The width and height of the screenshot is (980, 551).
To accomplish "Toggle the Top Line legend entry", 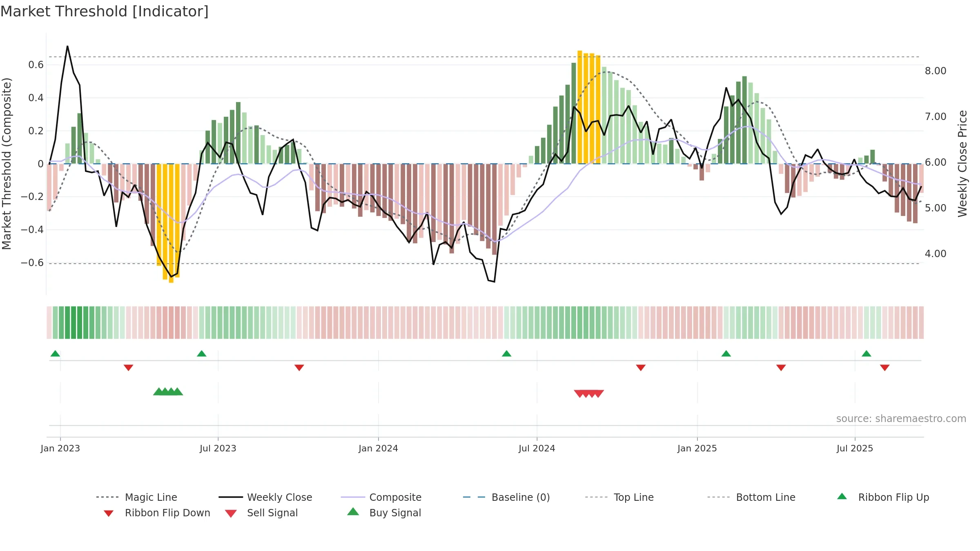I will (x=619, y=497).
